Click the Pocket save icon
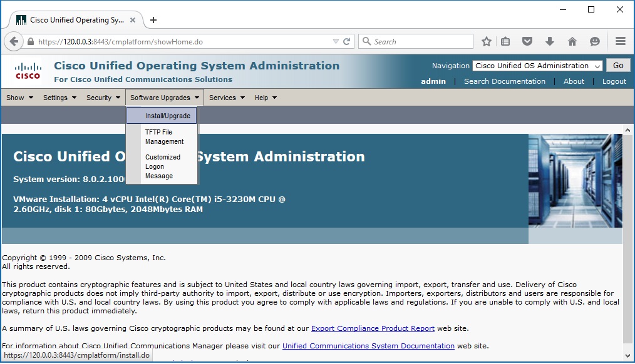 point(527,41)
